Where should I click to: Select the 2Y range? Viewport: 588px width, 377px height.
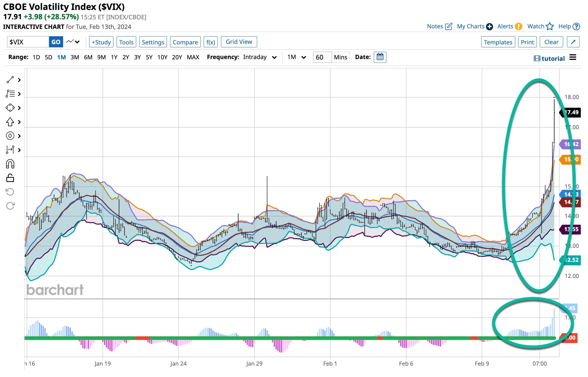point(126,57)
